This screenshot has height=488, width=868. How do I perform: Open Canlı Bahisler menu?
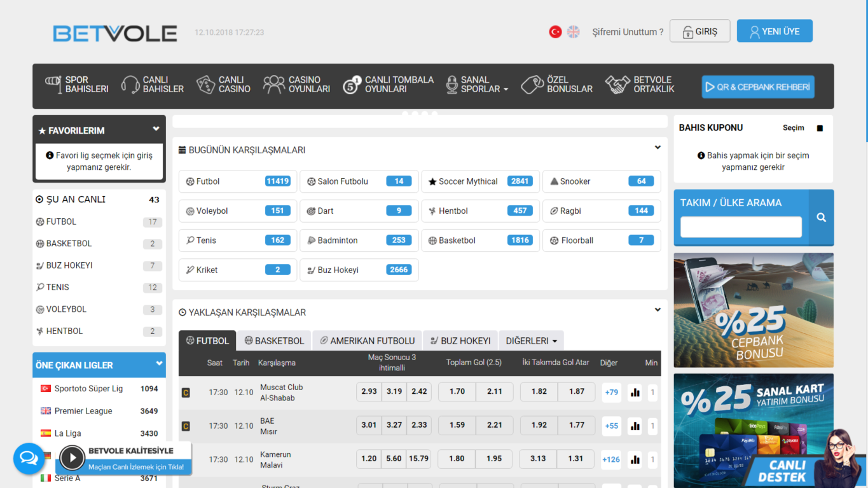[x=153, y=85]
